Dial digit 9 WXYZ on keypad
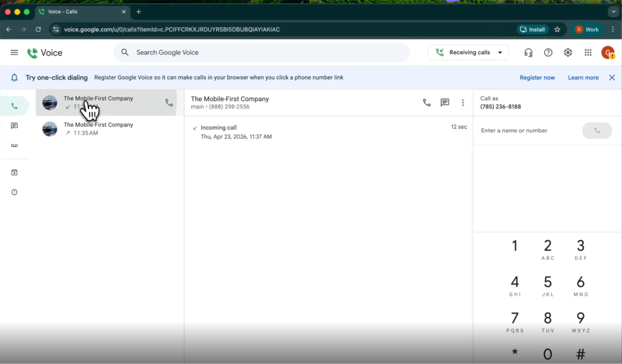Image resolution: width=622 pixels, height=364 pixels. tap(581, 322)
